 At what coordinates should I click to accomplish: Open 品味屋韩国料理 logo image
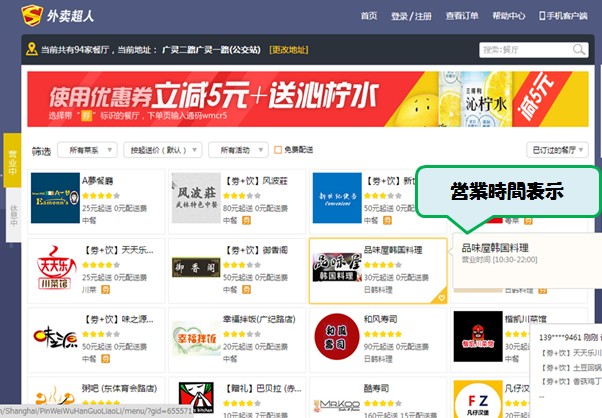(x=337, y=267)
